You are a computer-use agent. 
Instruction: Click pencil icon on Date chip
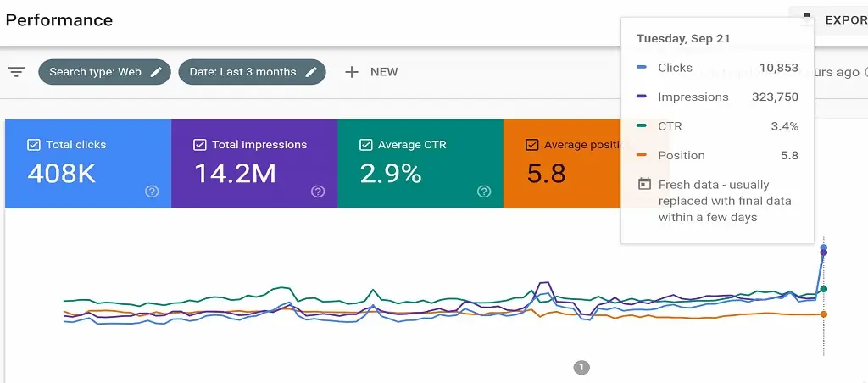tap(311, 72)
